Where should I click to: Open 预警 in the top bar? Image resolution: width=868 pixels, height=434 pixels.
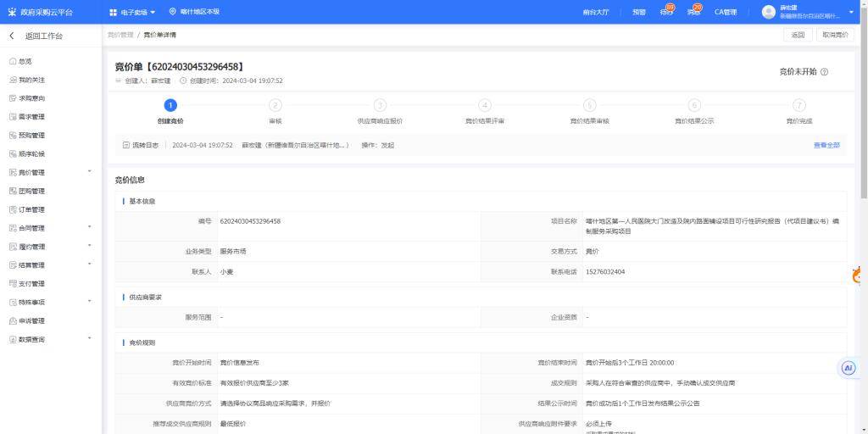click(x=639, y=12)
